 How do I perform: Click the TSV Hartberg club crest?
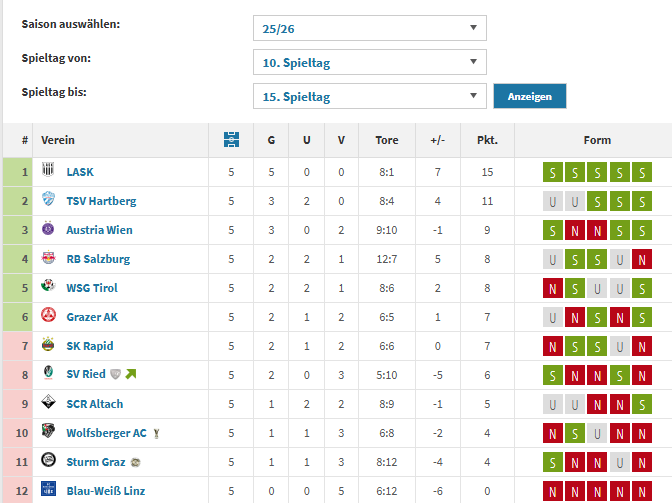[48, 201]
